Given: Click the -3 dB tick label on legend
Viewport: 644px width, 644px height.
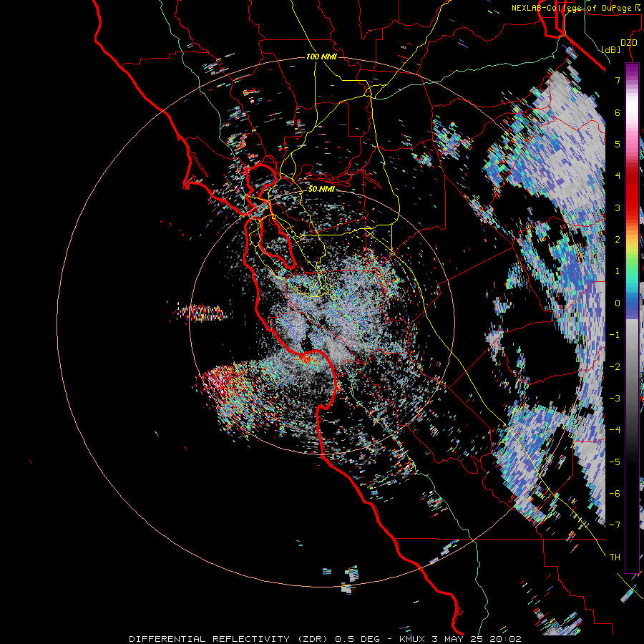Looking at the screenshot, I should [615, 398].
